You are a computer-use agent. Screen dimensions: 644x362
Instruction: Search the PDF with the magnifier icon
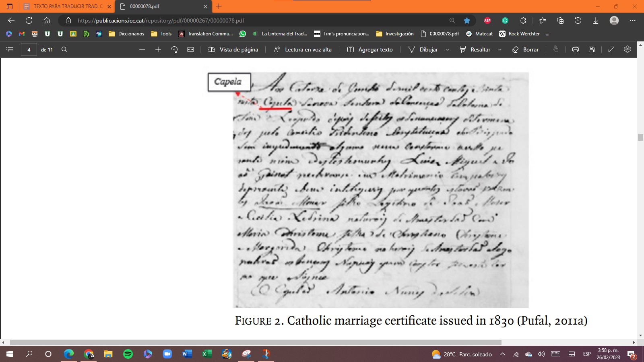(64, 49)
